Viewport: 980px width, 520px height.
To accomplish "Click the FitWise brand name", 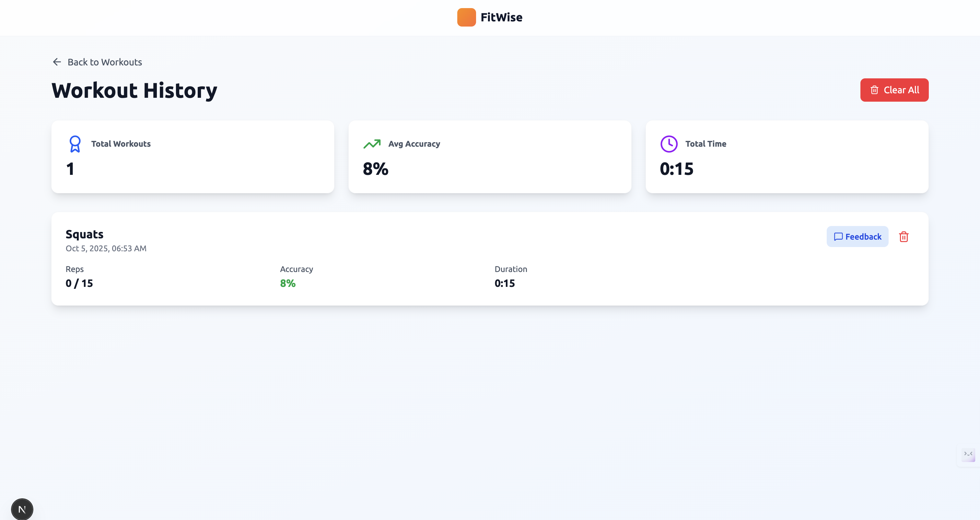I will pyautogui.click(x=501, y=17).
